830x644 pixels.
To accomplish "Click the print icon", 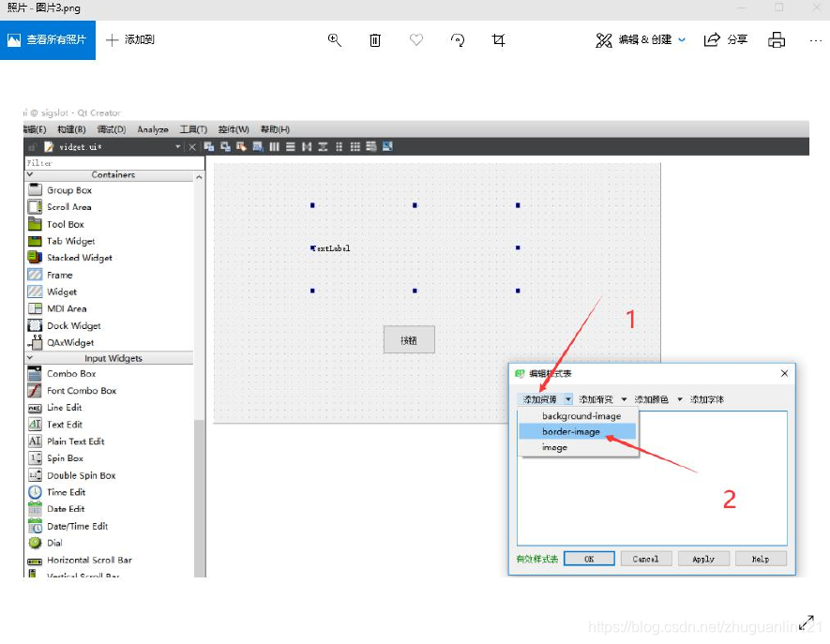I will click(x=777, y=39).
